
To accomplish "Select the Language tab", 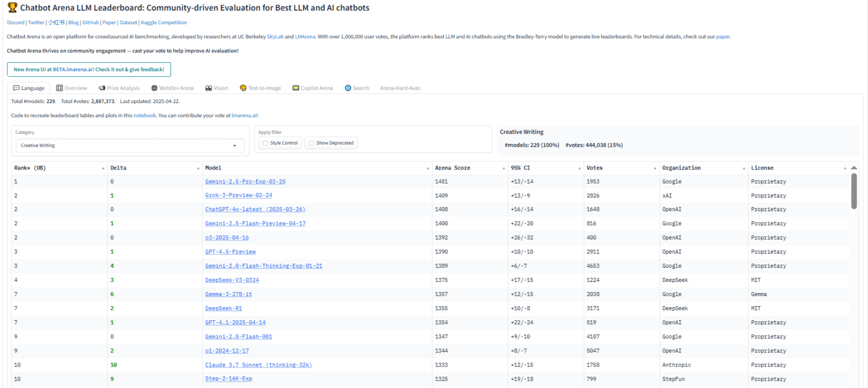I will [x=29, y=88].
